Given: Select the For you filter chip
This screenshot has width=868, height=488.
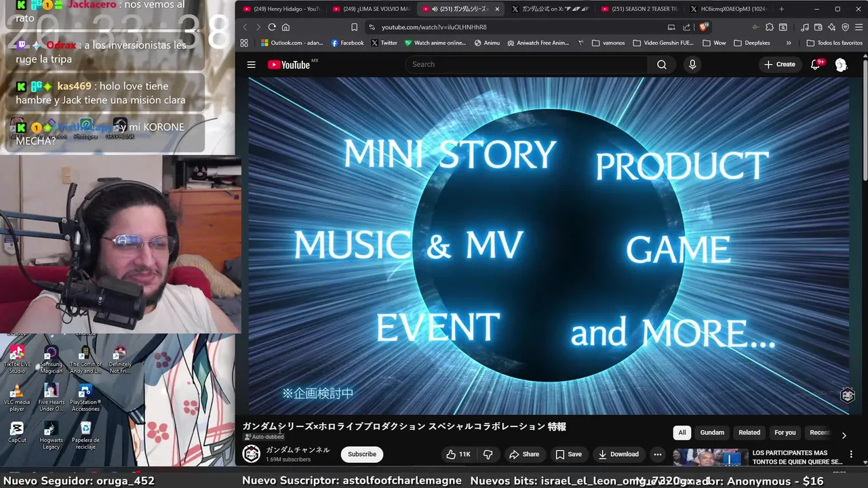Looking at the screenshot, I should click(x=785, y=432).
